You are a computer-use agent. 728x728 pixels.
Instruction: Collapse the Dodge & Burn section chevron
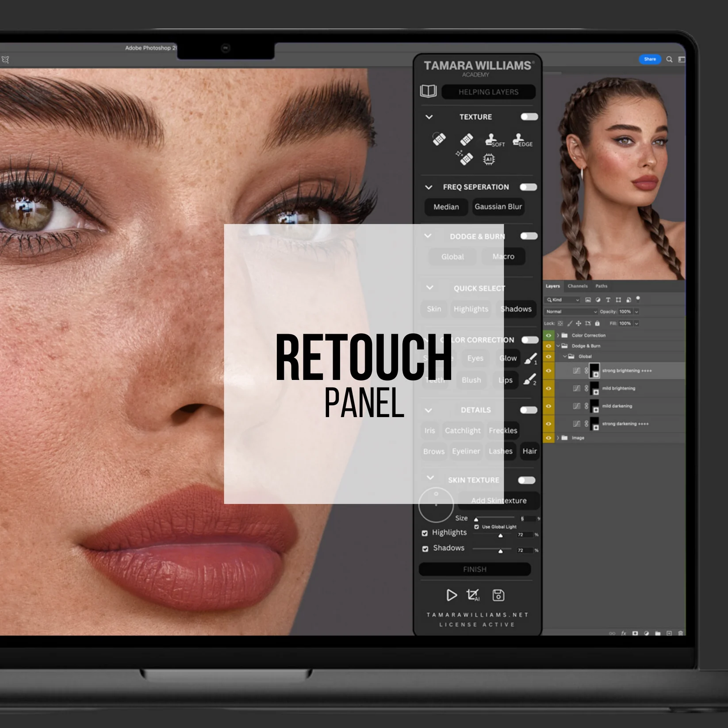tap(428, 236)
